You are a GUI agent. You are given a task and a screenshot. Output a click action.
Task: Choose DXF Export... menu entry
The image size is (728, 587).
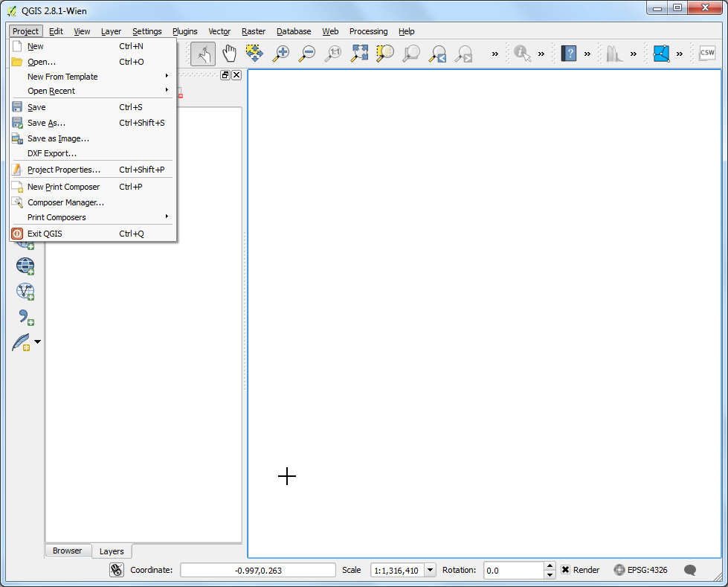tap(93, 153)
